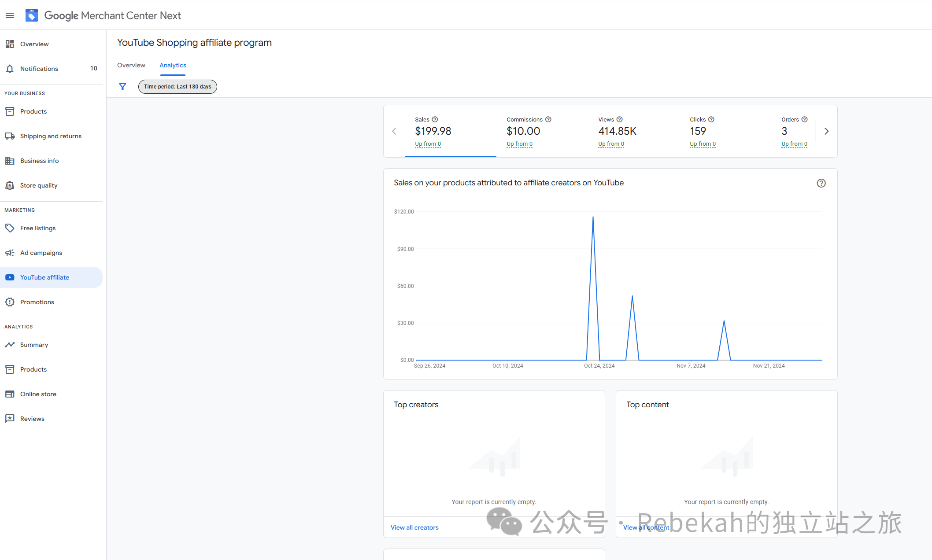Click the Top content card heading
The image size is (932, 560).
(x=647, y=405)
